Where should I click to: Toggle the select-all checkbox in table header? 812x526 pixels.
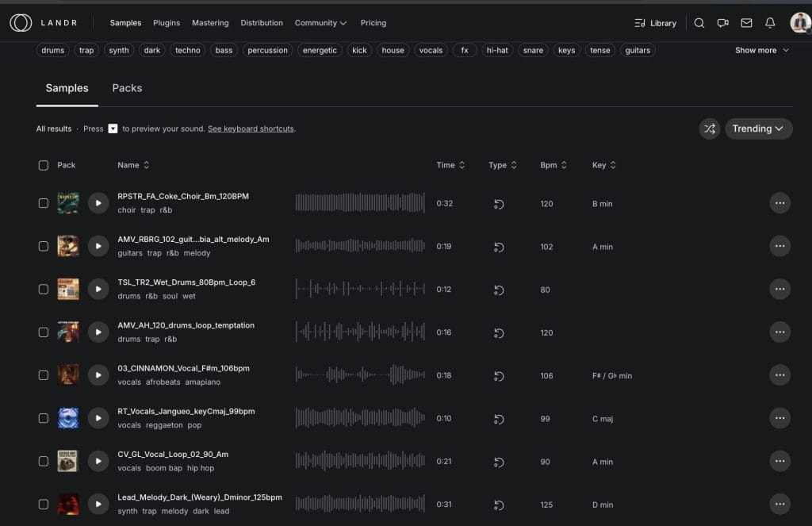[44, 165]
